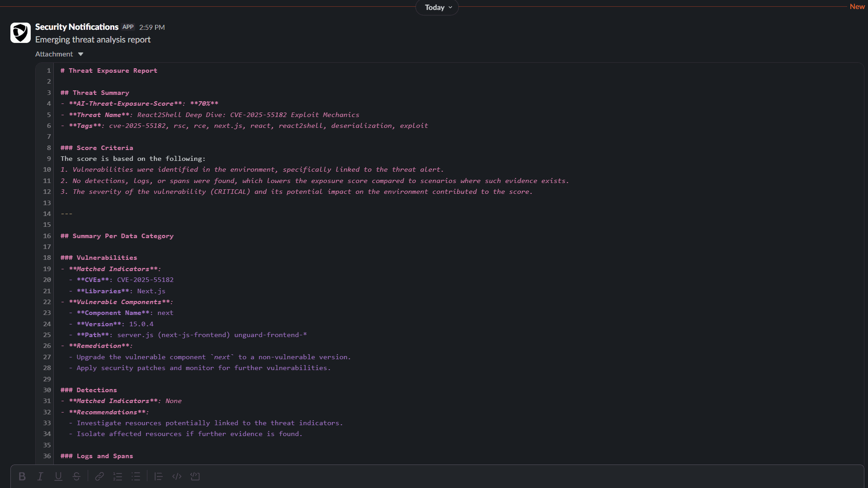The image size is (868, 488).
Task: Apply blockquote formatting
Action: (x=158, y=476)
